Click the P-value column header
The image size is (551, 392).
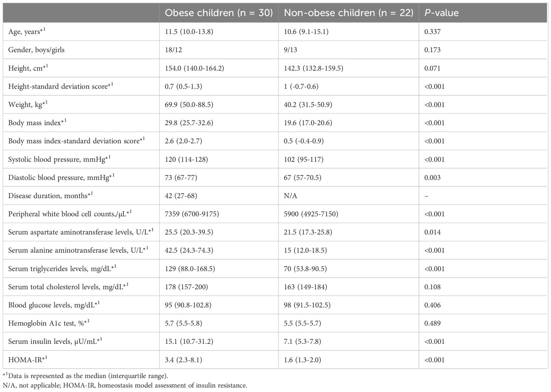coord(441,13)
